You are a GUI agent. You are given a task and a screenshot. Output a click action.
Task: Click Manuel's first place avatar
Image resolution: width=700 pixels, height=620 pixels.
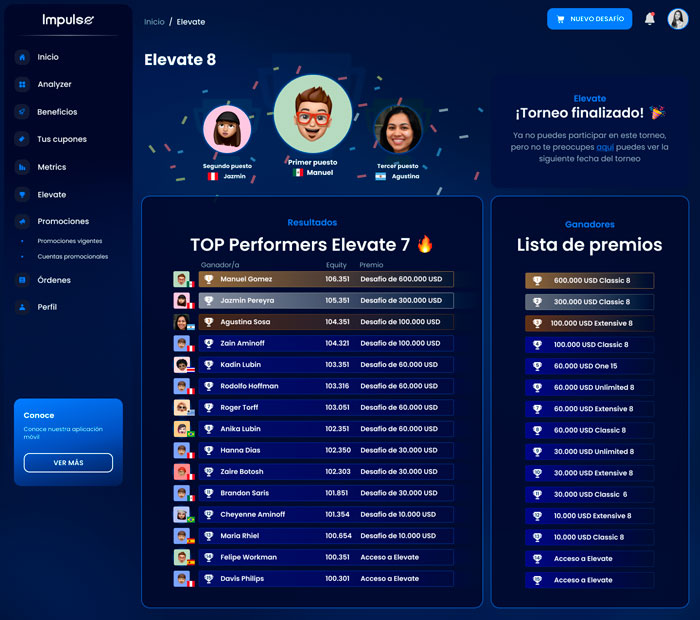(312, 114)
